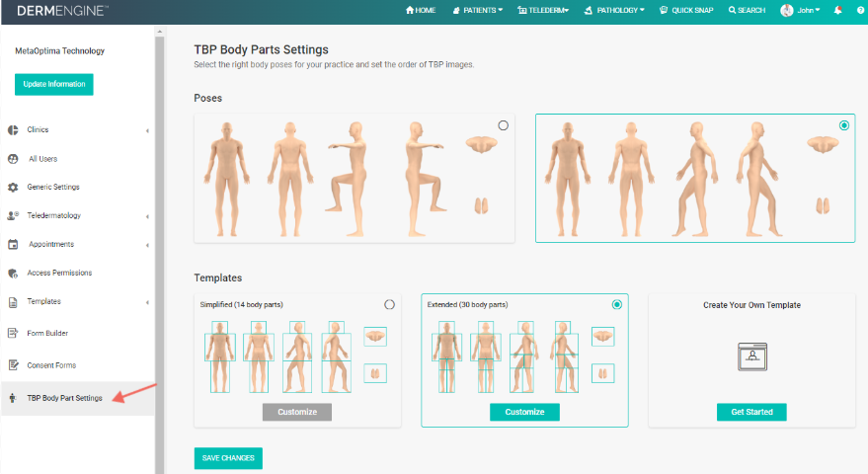Go to the Home menu item

421,10
